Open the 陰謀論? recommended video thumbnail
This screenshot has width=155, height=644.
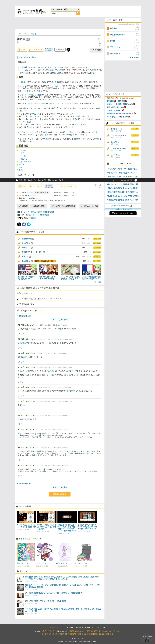coord(67,517)
